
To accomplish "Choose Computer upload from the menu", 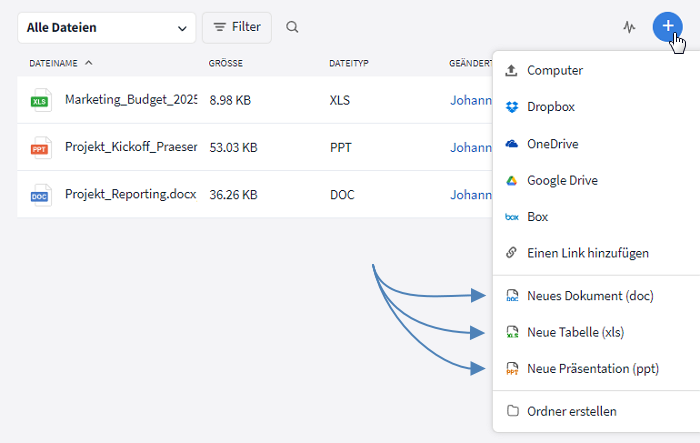I will [x=555, y=70].
